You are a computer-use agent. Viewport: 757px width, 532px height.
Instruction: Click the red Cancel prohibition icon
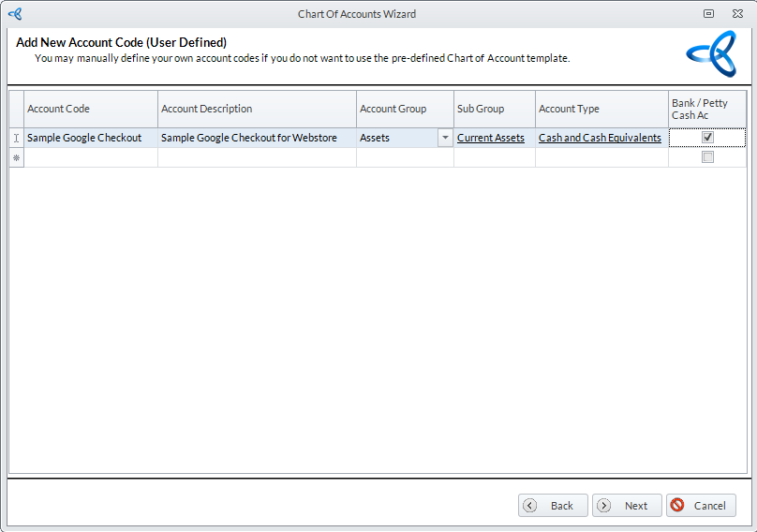click(x=677, y=505)
